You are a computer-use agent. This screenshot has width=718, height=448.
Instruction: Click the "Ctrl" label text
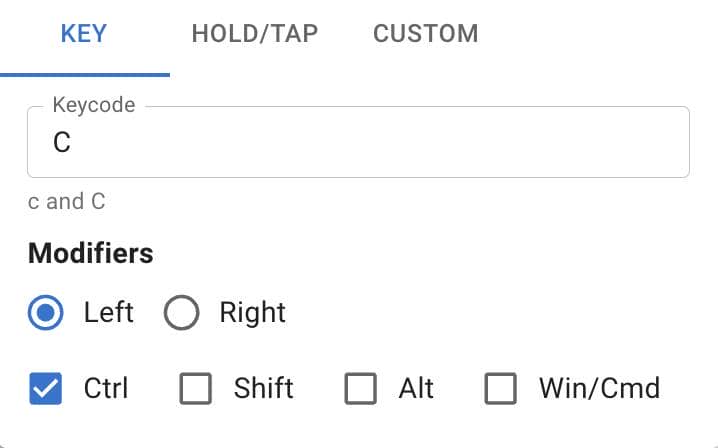point(106,388)
